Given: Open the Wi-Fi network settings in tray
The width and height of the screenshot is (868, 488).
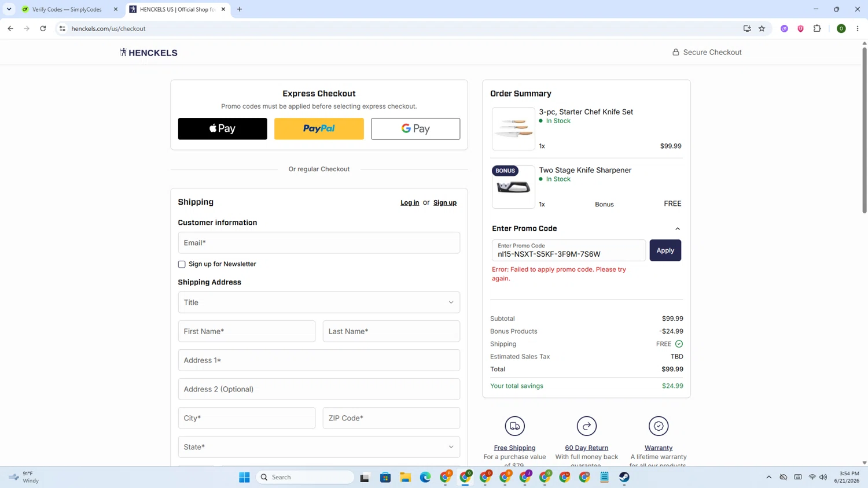Looking at the screenshot, I should click(812, 477).
